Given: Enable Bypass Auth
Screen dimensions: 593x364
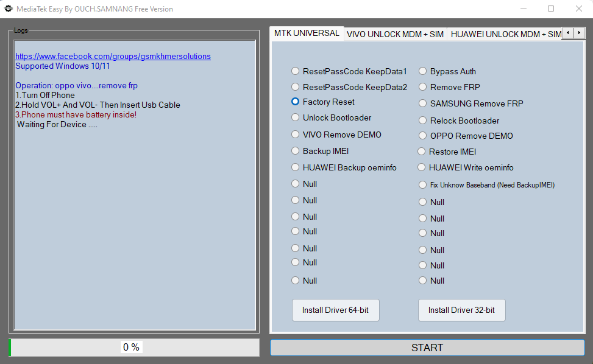Looking at the screenshot, I should (422, 71).
